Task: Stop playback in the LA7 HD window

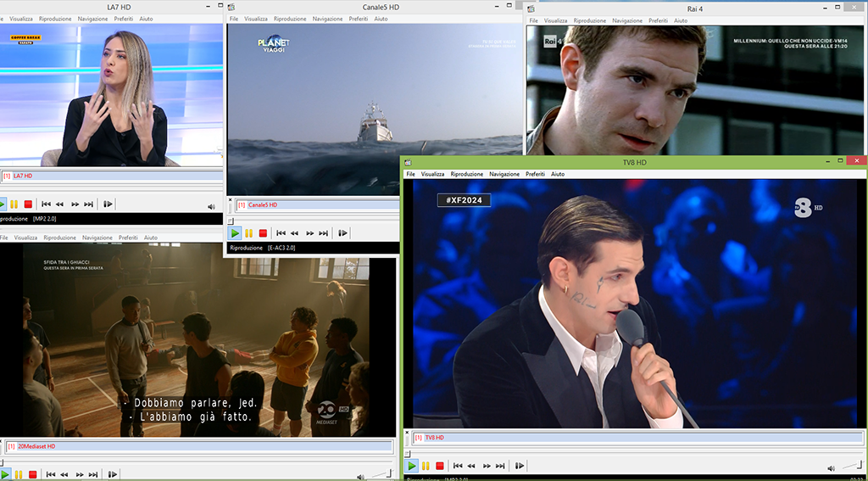Action: pos(28,204)
